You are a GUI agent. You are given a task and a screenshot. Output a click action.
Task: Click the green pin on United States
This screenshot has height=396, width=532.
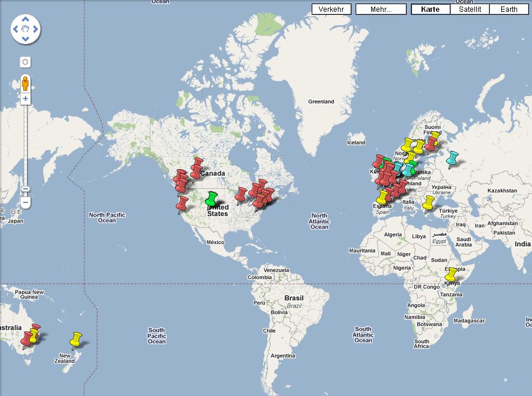(x=211, y=200)
